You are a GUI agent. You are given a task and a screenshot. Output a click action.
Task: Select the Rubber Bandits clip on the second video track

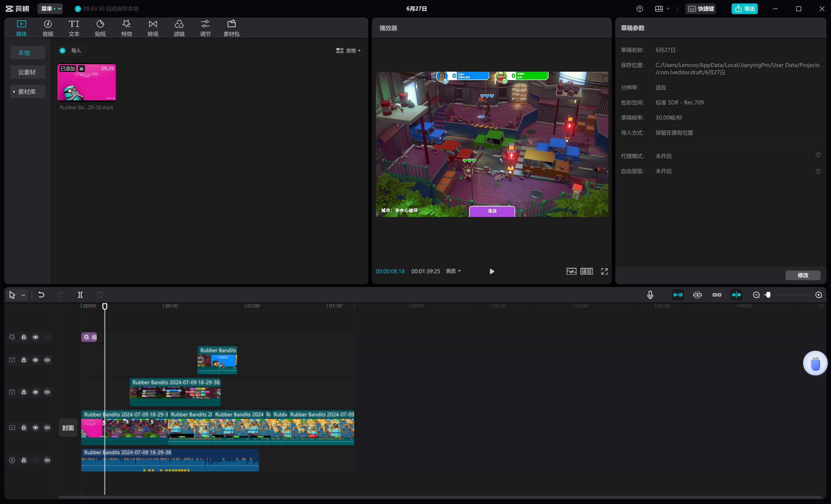tap(175, 392)
